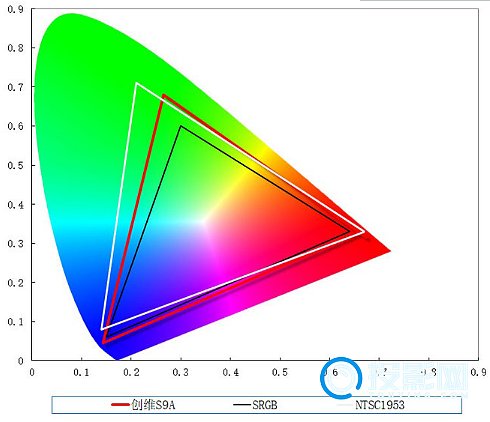Click the white NTSC triangle's right red vertex

click(x=364, y=231)
